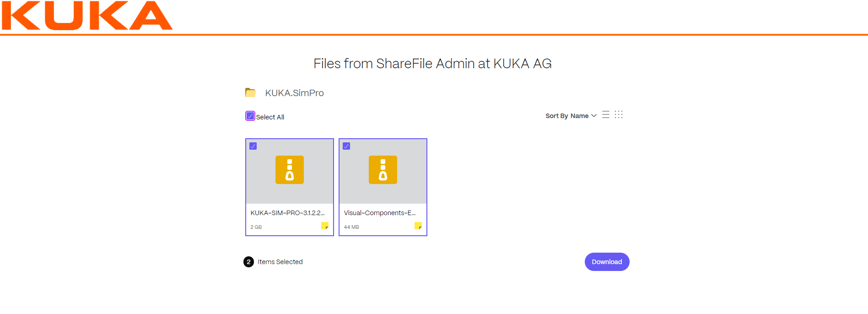868x314 pixels.
Task: Deselect the Visual-Components file checkbox
Action: (x=346, y=146)
